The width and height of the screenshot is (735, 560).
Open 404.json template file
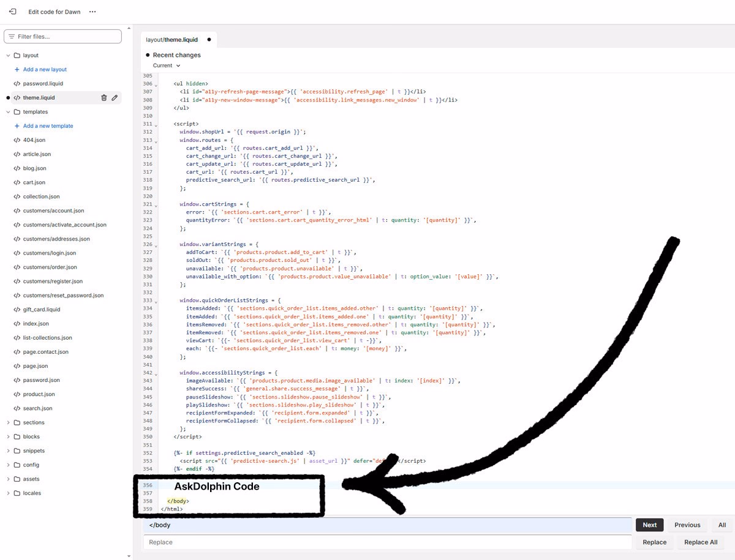pos(34,140)
